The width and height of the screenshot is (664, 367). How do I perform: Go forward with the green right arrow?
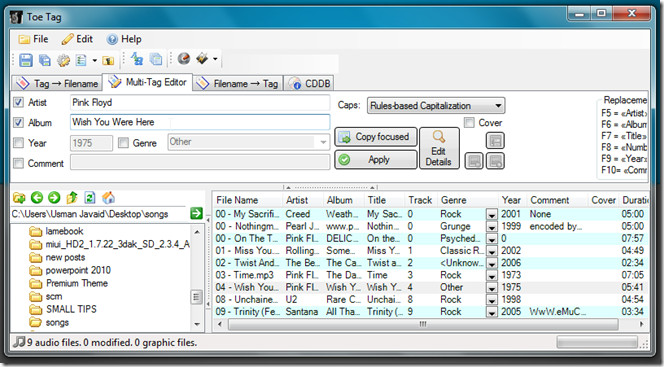tap(54, 197)
